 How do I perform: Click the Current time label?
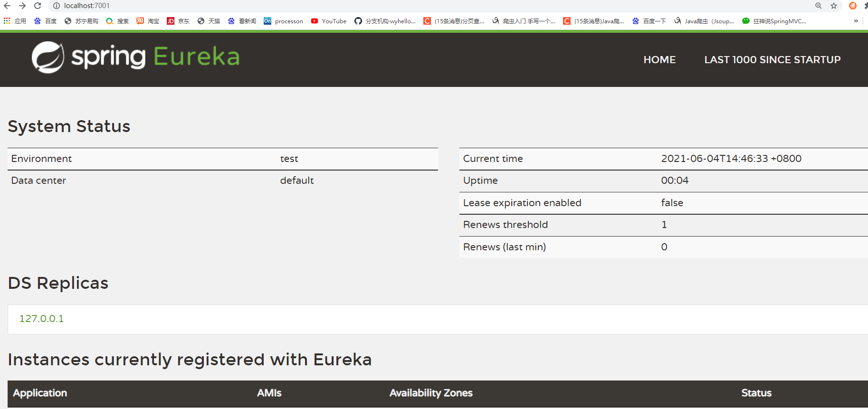493,159
